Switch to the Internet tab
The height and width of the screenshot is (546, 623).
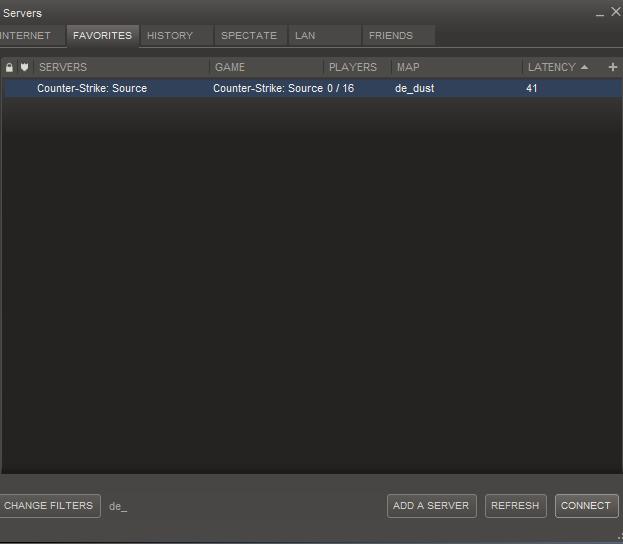(x=32, y=36)
